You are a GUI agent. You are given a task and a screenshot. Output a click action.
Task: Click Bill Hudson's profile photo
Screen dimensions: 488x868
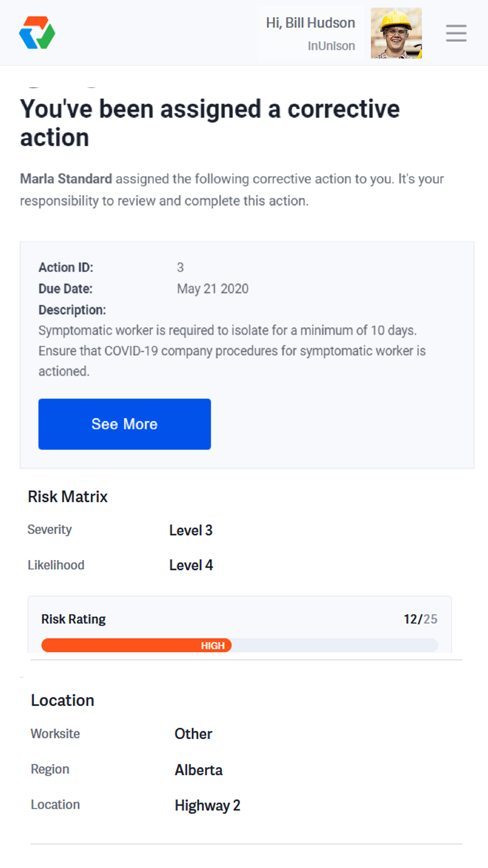[x=396, y=33]
